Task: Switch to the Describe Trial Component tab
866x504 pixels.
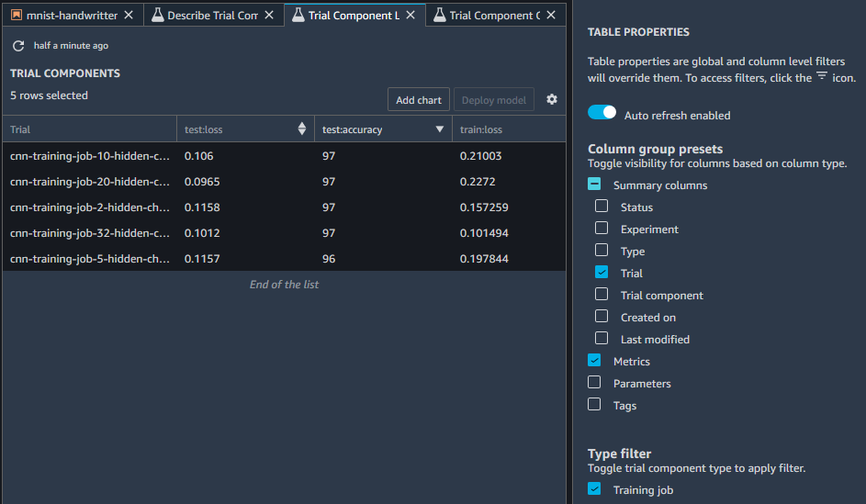Action: [211, 16]
